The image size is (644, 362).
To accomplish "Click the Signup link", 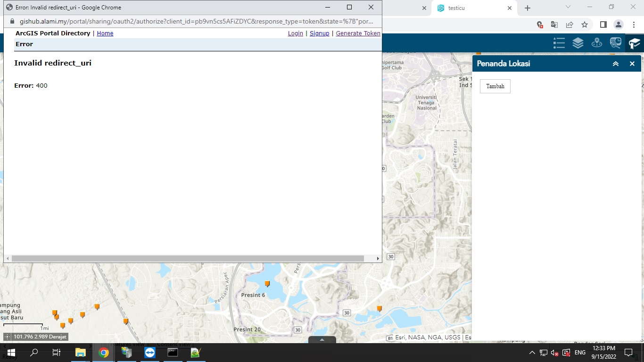I will [319, 33].
